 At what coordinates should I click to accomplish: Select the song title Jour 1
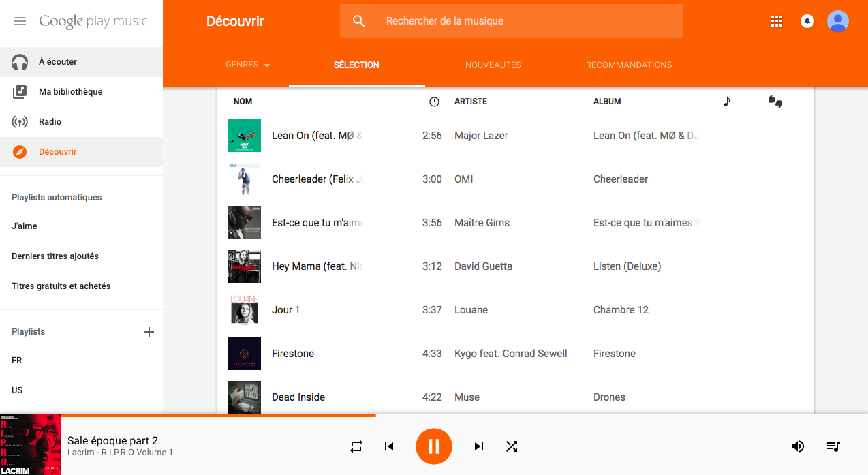[286, 310]
